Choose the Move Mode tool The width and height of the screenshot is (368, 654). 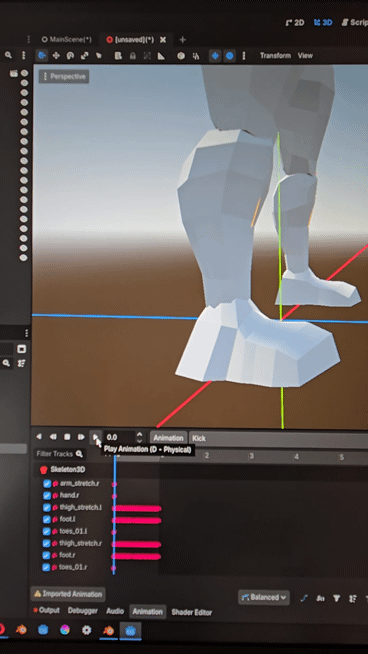coord(55,55)
